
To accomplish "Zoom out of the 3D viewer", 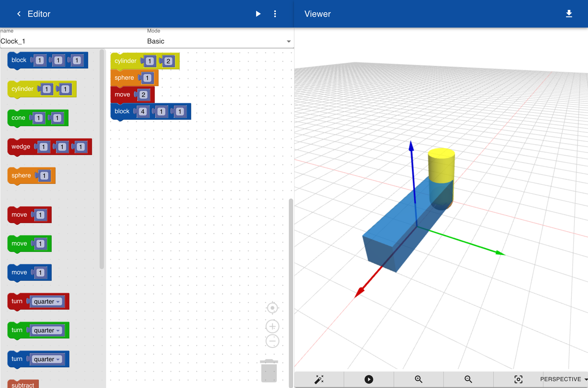I will click(x=468, y=379).
